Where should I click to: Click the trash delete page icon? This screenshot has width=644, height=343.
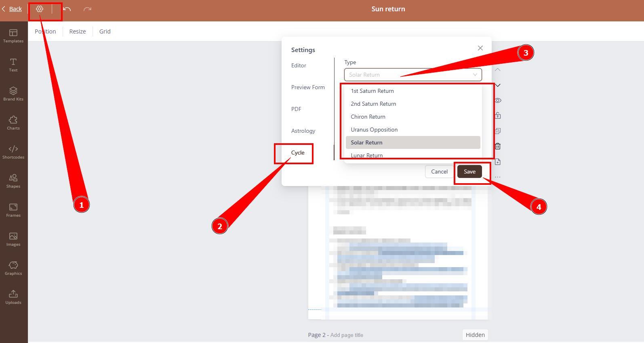[498, 146]
